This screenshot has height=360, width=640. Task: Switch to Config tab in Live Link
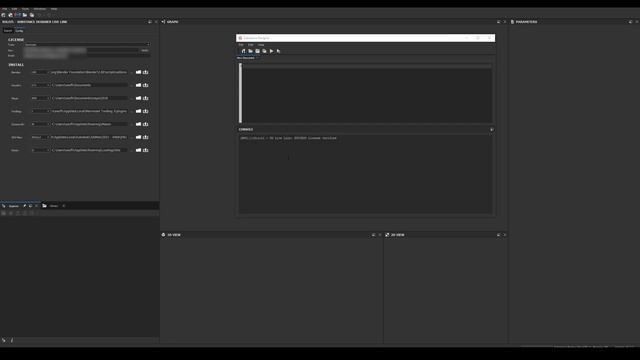(x=19, y=31)
